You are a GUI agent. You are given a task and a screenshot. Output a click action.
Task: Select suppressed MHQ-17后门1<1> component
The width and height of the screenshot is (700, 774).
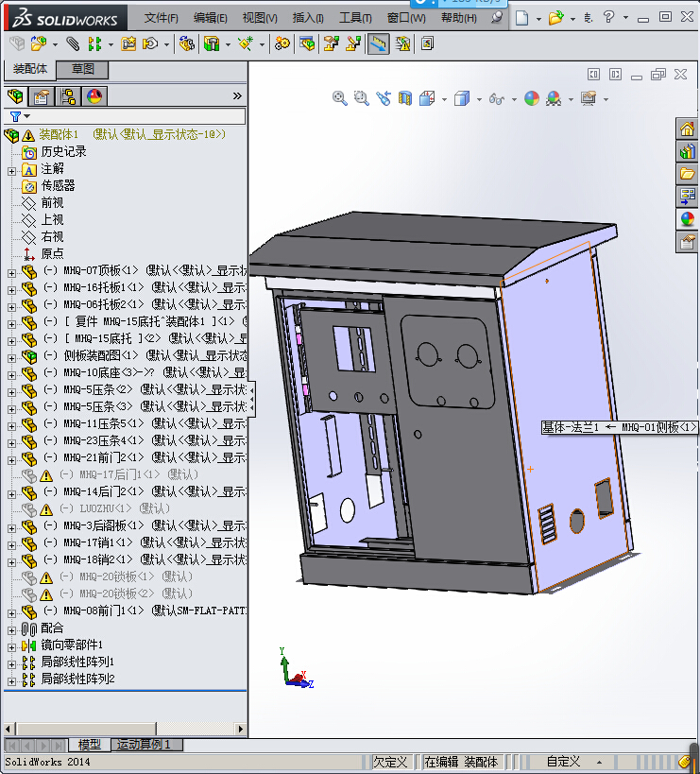[128, 474]
